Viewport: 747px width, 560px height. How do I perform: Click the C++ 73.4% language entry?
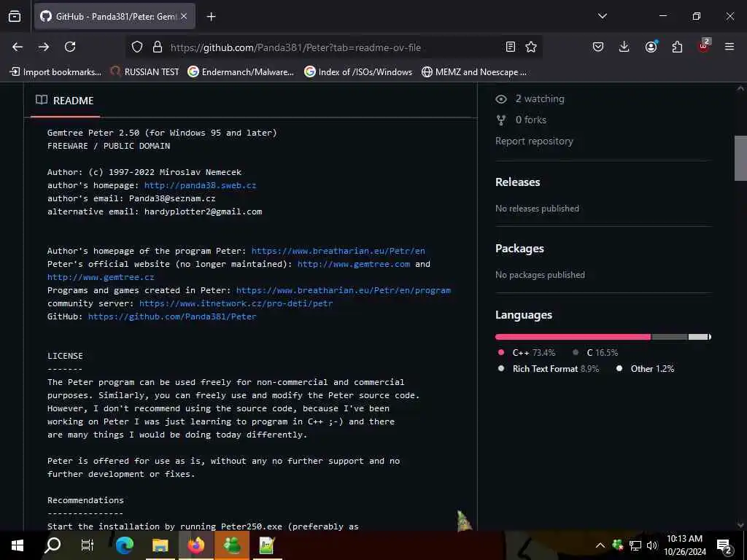coord(527,352)
